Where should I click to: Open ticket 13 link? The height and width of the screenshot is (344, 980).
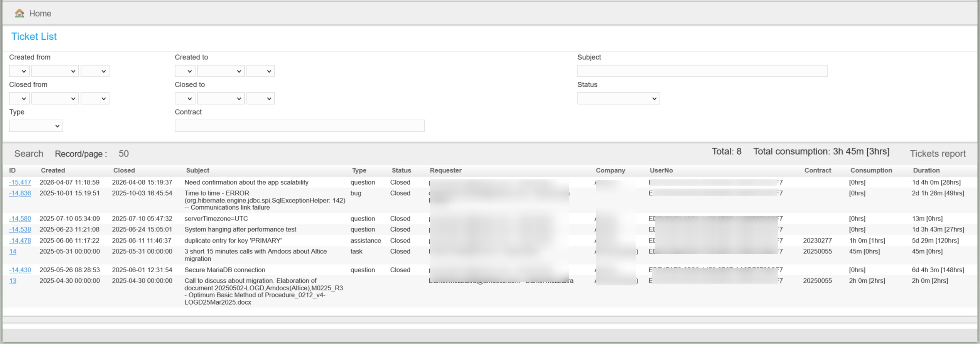pyautogui.click(x=13, y=281)
